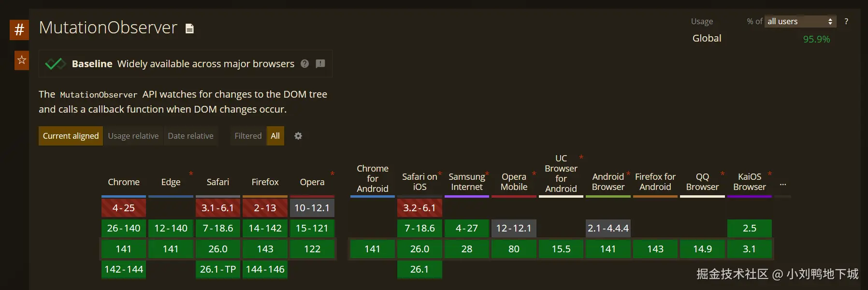868x290 pixels.
Task: Click the usage help question mark
Action: point(846,21)
